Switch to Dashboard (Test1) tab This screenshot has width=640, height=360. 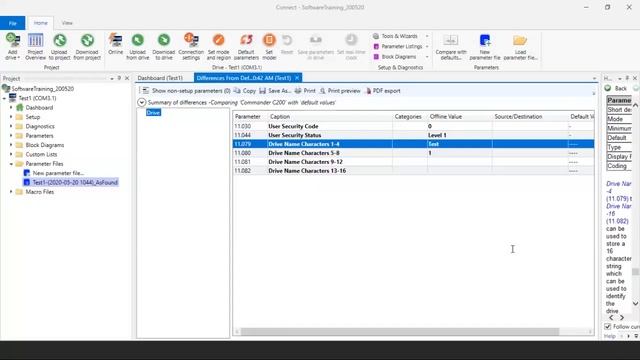point(160,78)
